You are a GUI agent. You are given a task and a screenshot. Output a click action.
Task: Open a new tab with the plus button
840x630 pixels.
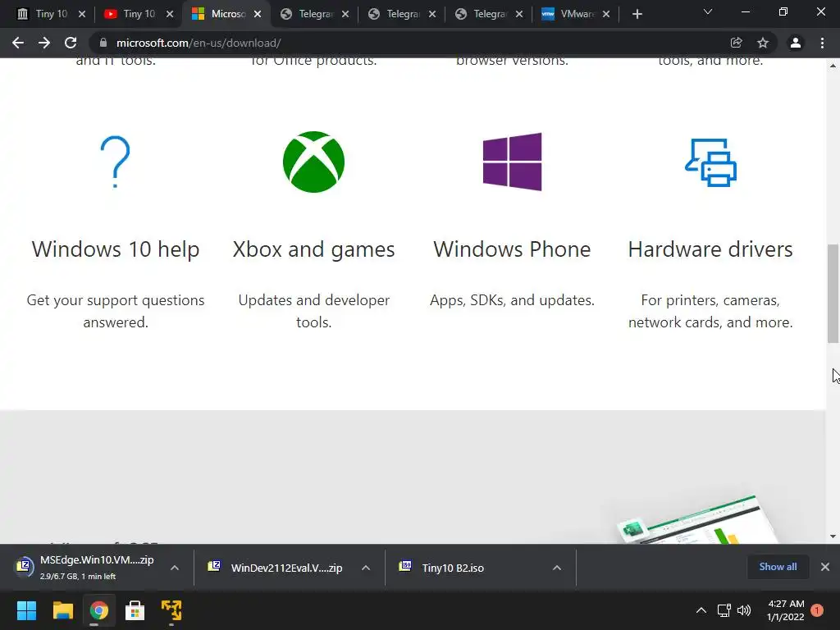click(637, 14)
